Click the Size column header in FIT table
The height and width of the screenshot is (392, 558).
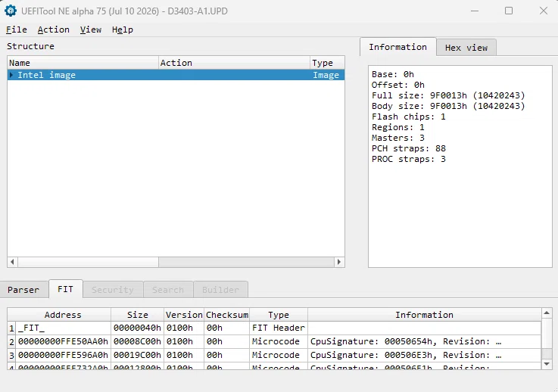point(137,315)
